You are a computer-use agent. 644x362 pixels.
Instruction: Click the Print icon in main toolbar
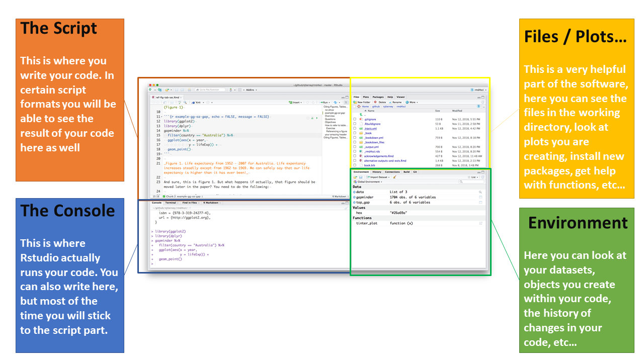[189, 90]
